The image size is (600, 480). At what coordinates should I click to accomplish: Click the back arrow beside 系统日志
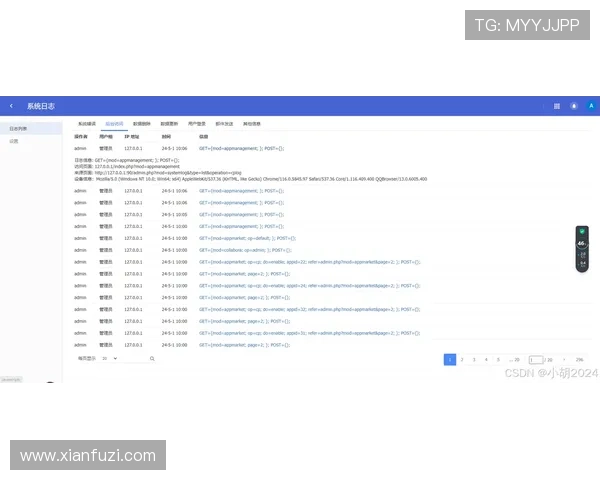coord(12,105)
